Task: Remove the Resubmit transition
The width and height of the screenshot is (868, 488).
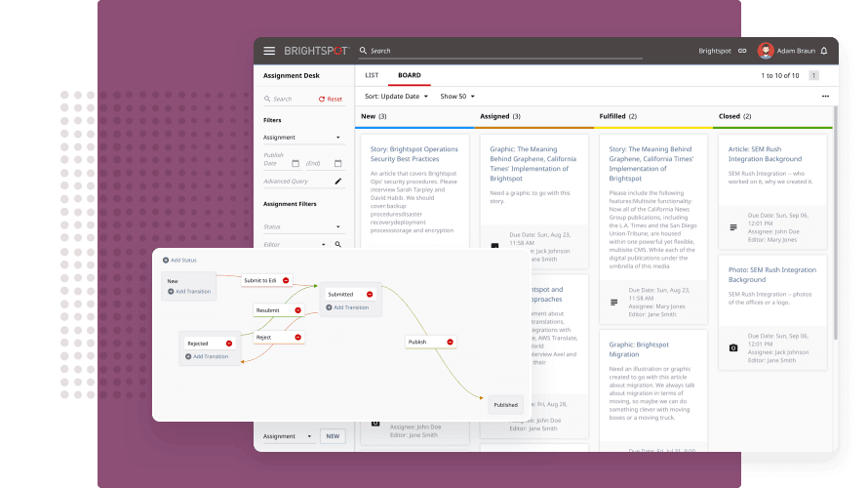Action: pyautogui.click(x=297, y=310)
